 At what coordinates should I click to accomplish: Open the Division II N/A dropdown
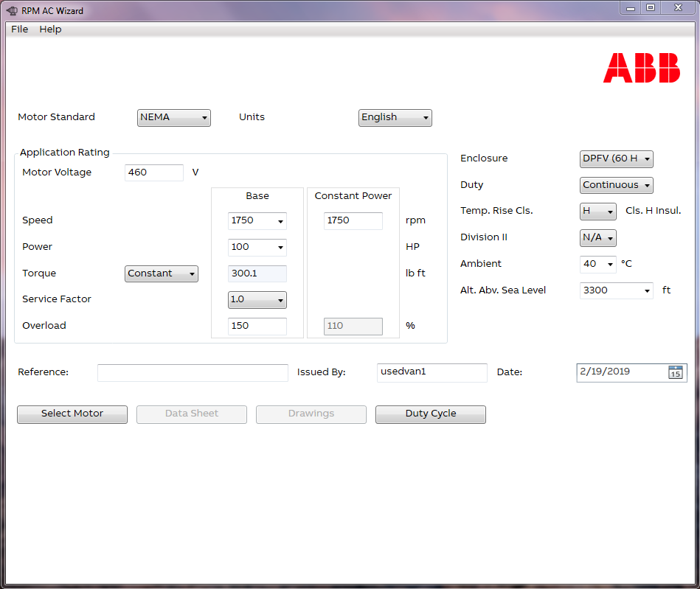[597, 238]
